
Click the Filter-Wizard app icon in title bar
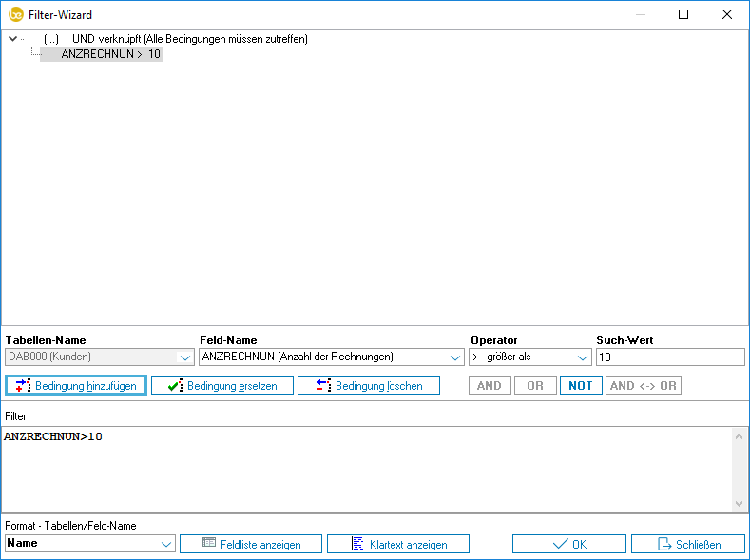pos(15,14)
